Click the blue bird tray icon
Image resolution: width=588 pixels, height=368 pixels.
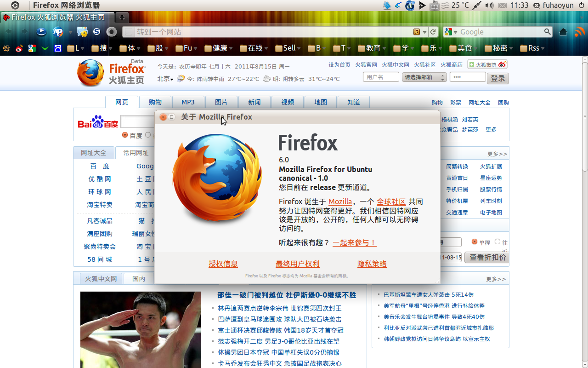(x=398, y=6)
